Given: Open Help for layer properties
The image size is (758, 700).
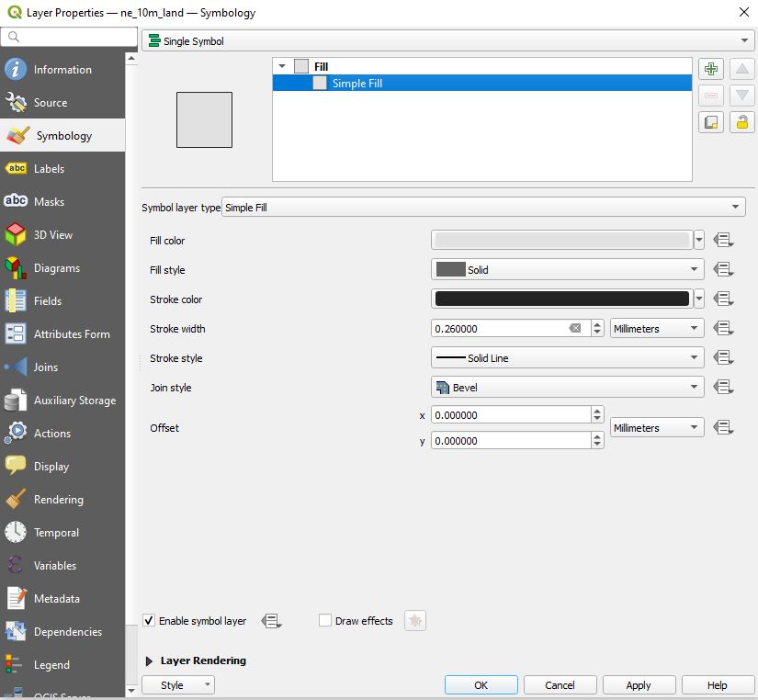Looking at the screenshot, I should click(x=718, y=685).
